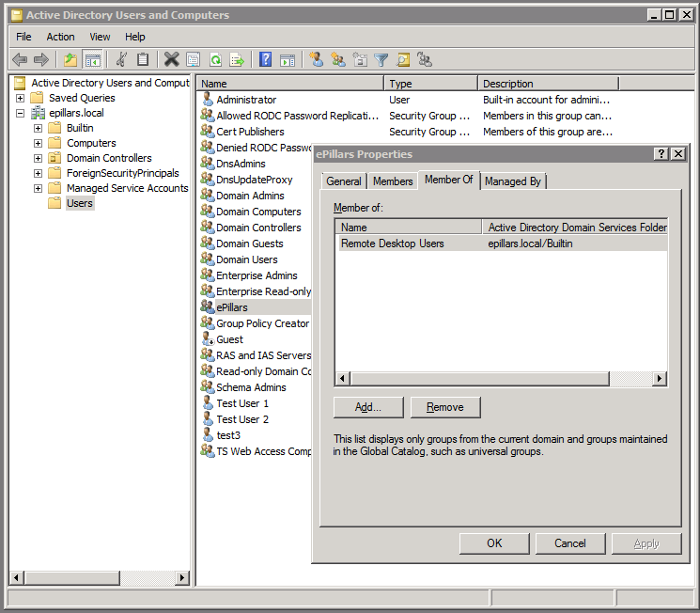The height and width of the screenshot is (613, 700).
Task: Click the Schema Admins group icon
Action: [x=207, y=386]
